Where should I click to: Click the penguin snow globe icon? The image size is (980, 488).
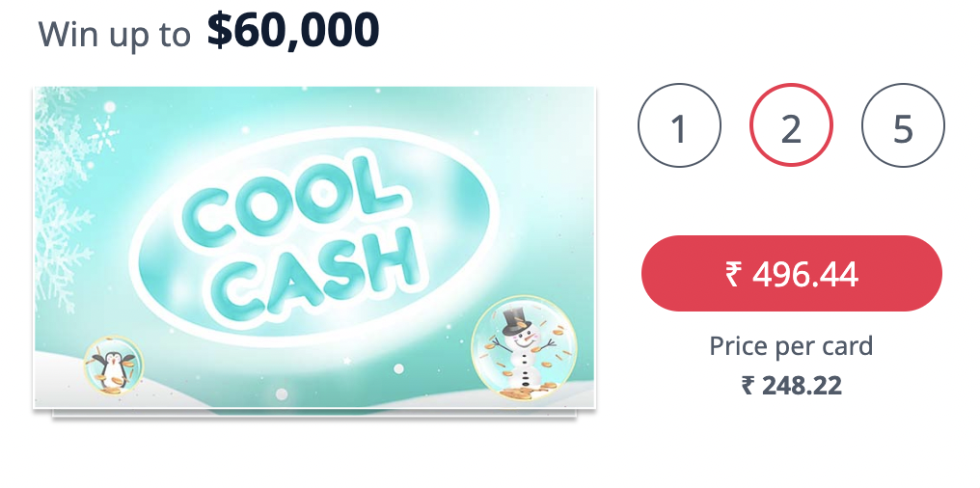click(113, 366)
